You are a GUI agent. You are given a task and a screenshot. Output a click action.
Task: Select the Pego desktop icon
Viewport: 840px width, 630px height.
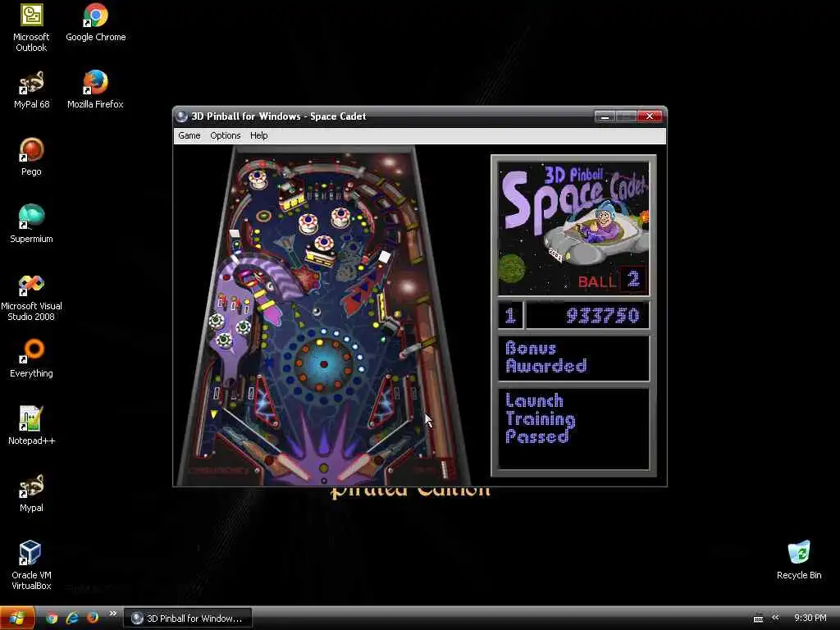pyautogui.click(x=31, y=157)
